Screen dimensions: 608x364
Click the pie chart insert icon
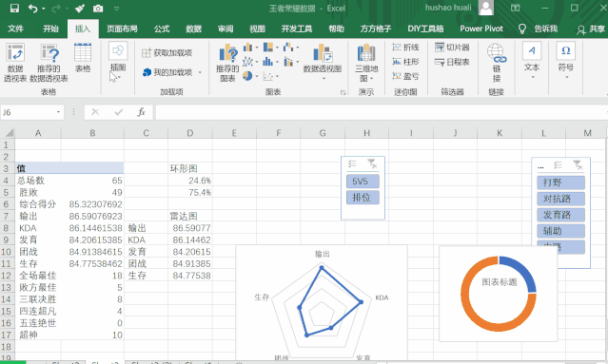[x=247, y=76]
